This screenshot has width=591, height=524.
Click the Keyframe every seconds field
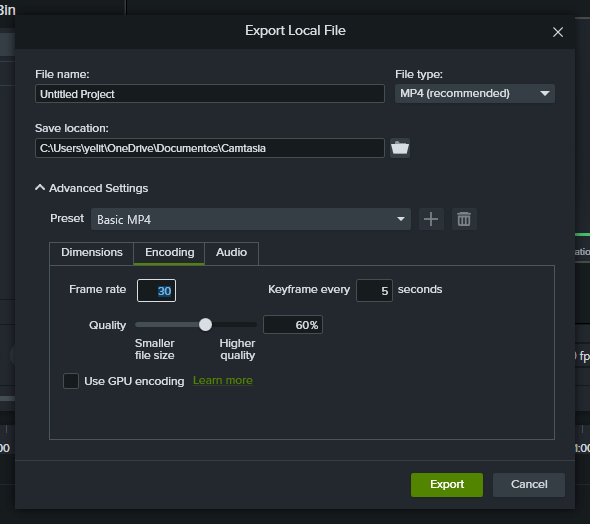[x=374, y=291]
